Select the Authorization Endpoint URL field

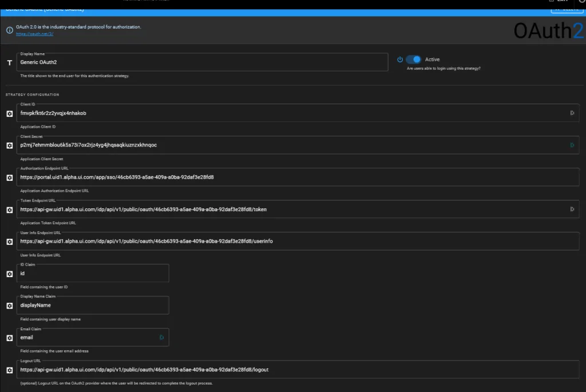pyautogui.click(x=298, y=177)
